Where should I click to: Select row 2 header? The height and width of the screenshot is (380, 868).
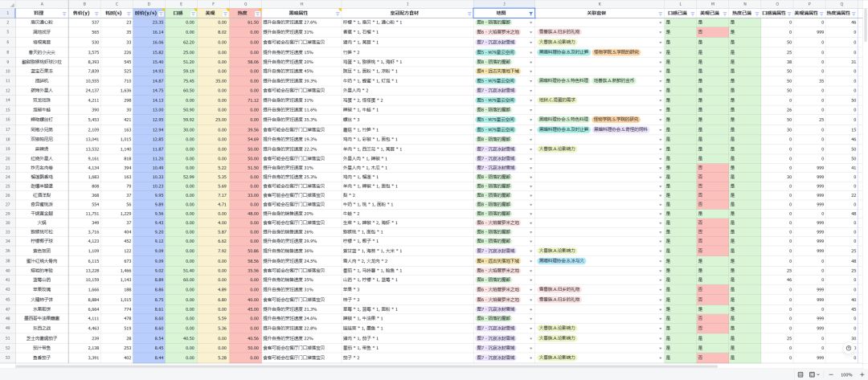coord(7,22)
